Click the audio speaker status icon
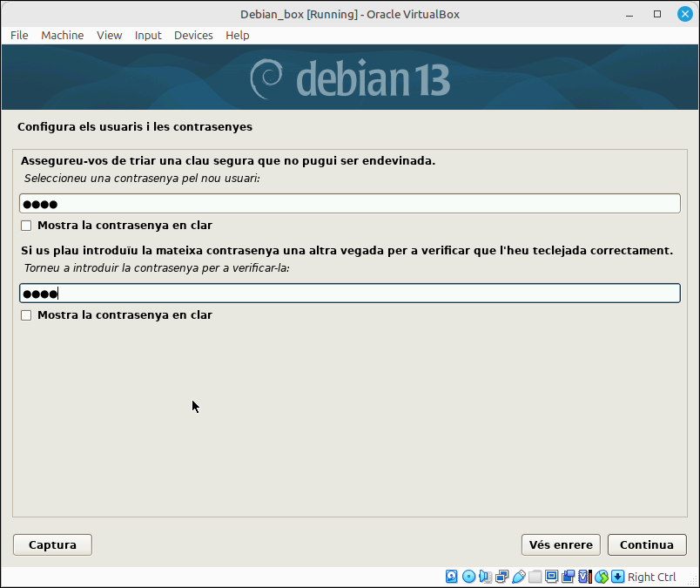Image resolution: width=700 pixels, height=588 pixels. [485, 577]
